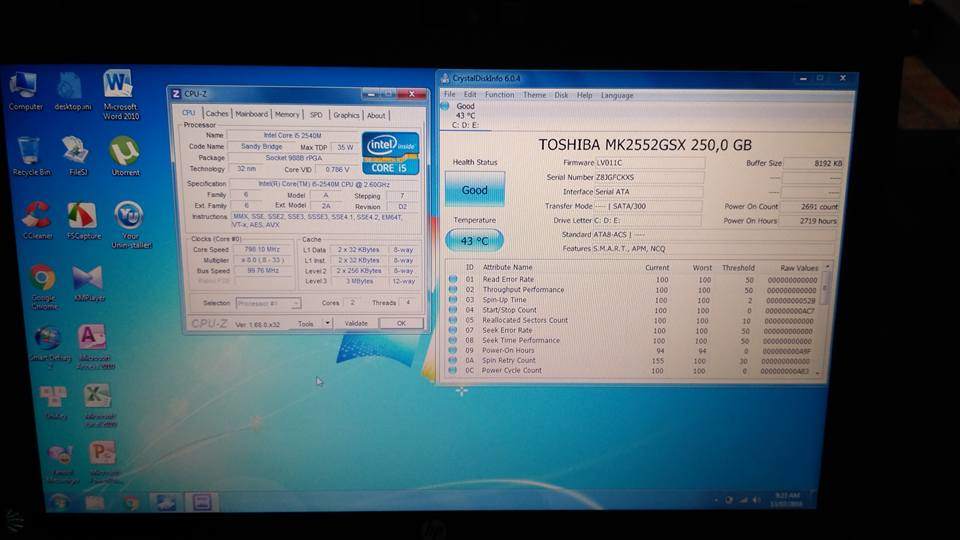
Task: Open the Edit menu in CrystalDiskInfo
Action: [470, 94]
